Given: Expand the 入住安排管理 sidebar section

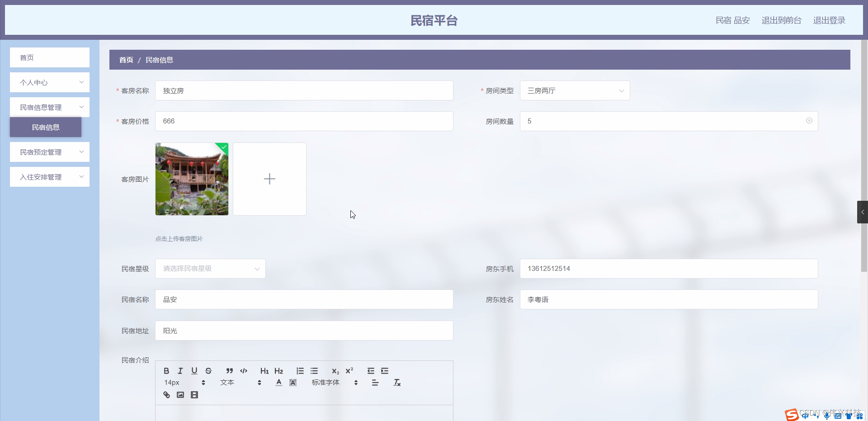Looking at the screenshot, I should point(49,177).
